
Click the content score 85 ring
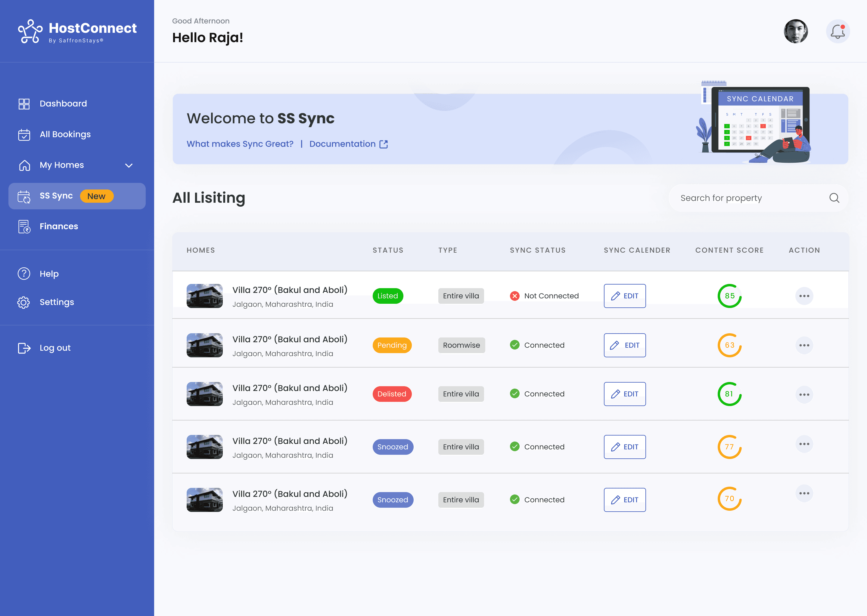click(729, 296)
